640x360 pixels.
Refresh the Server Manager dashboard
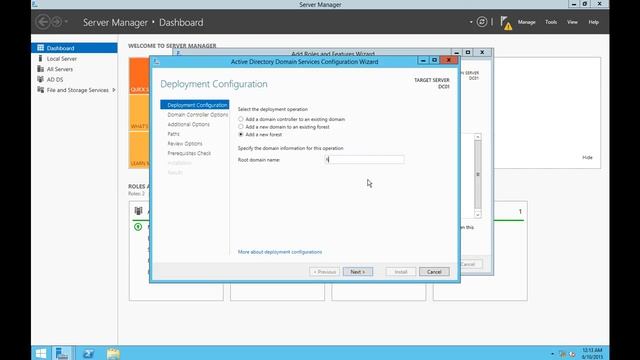pyautogui.click(x=482, y=22)
